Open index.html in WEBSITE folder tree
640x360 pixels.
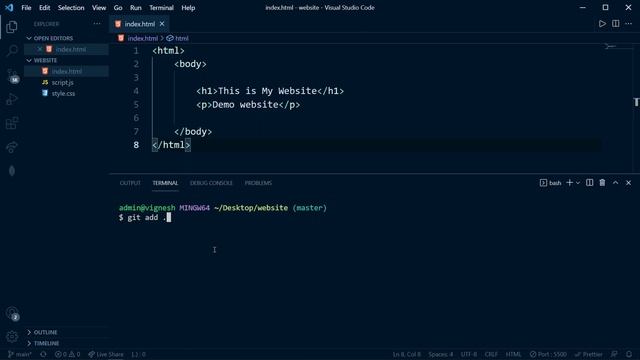click(x=66, y=71)
